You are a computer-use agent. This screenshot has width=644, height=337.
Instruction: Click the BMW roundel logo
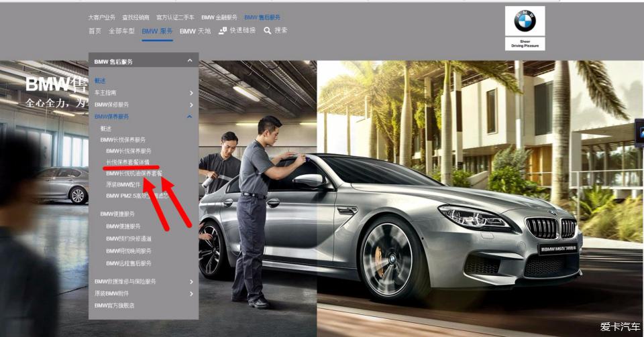(x=525, y=21)
